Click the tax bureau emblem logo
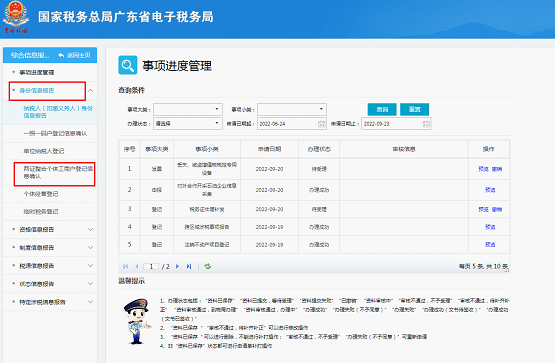555x363 pixels. [x=16, y=17]
